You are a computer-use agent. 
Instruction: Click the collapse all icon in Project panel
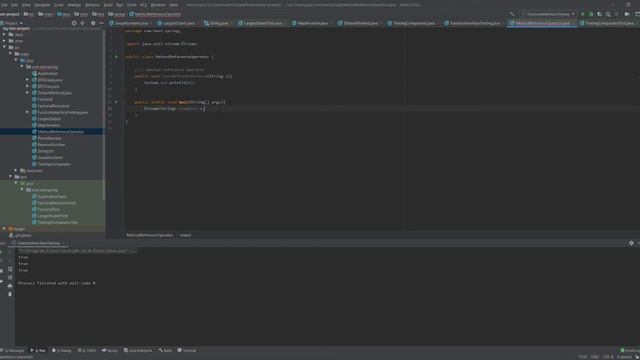pyautogui.click(x=83, y=23)
